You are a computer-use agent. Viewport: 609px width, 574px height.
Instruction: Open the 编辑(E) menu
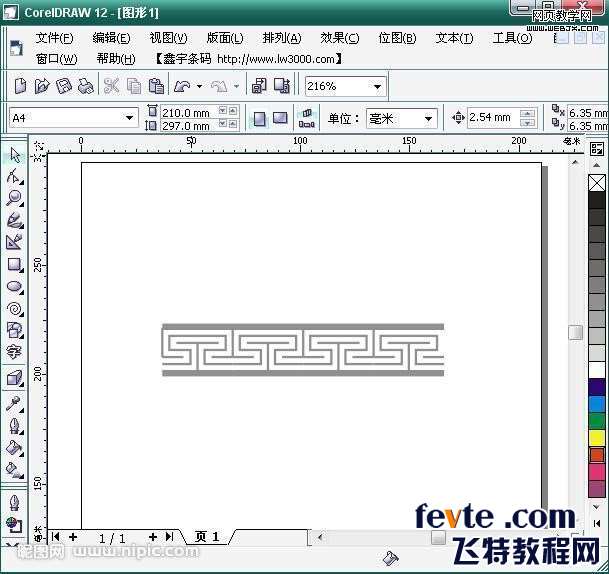pos(111,38)
